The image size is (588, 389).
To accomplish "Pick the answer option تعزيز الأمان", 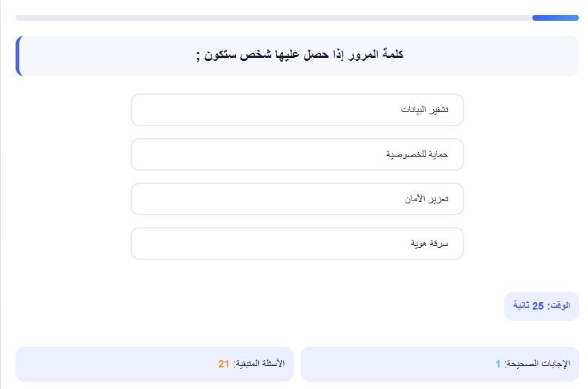I will click(297, 199).
